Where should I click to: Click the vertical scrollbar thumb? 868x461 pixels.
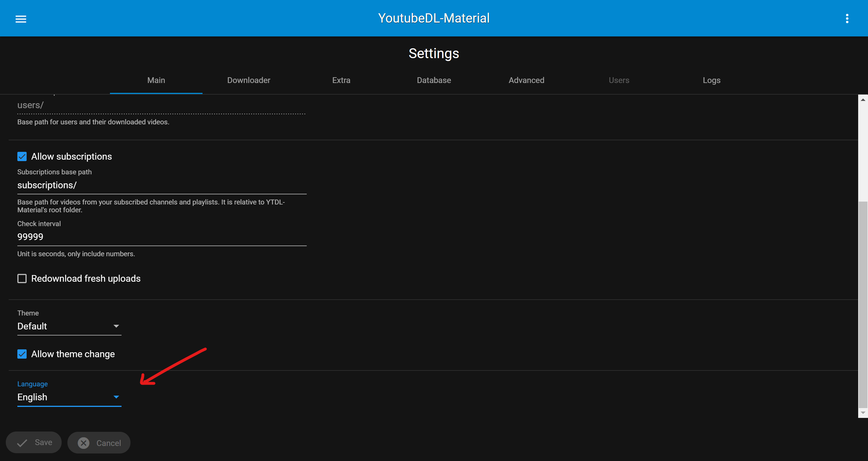click(x=863, y=303)
